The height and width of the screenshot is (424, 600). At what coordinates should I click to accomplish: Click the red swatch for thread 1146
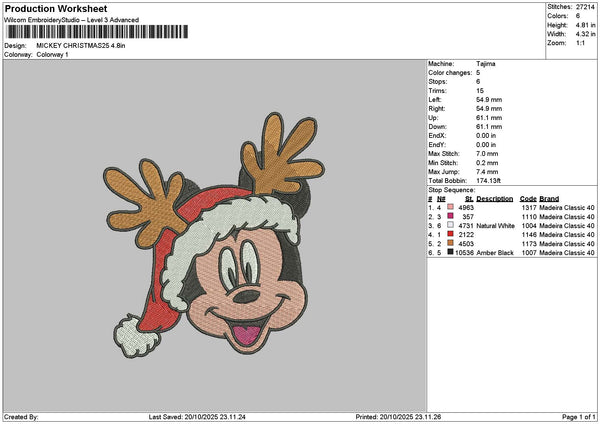point(450,234)
